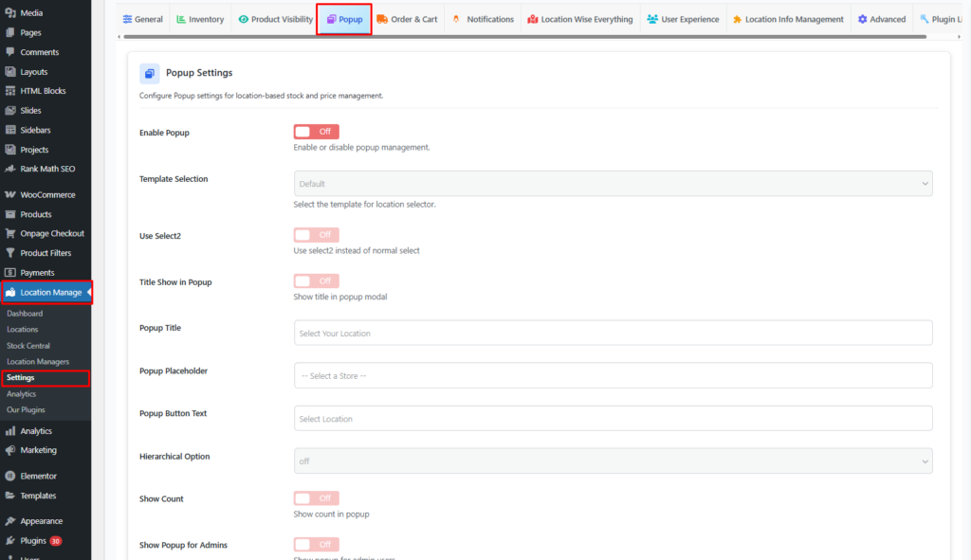Viewport: 971px width, 560px height.
Task: Click the Rank Math SEO sidebar icon
Action: point(9,169)
